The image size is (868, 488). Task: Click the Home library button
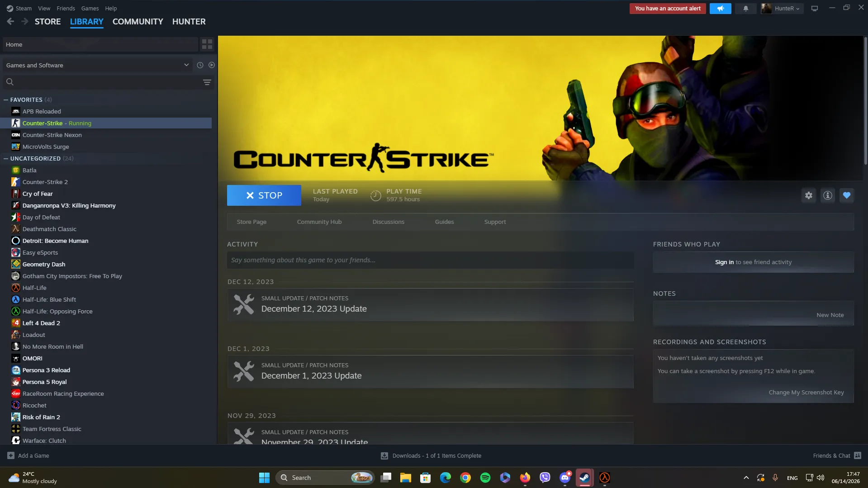tap(100, 44)
